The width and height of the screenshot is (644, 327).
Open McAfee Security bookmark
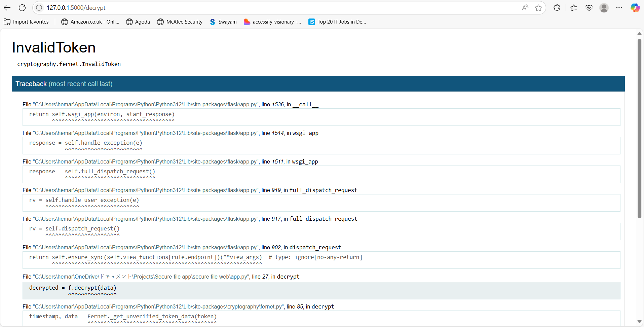tap(180, 22)
